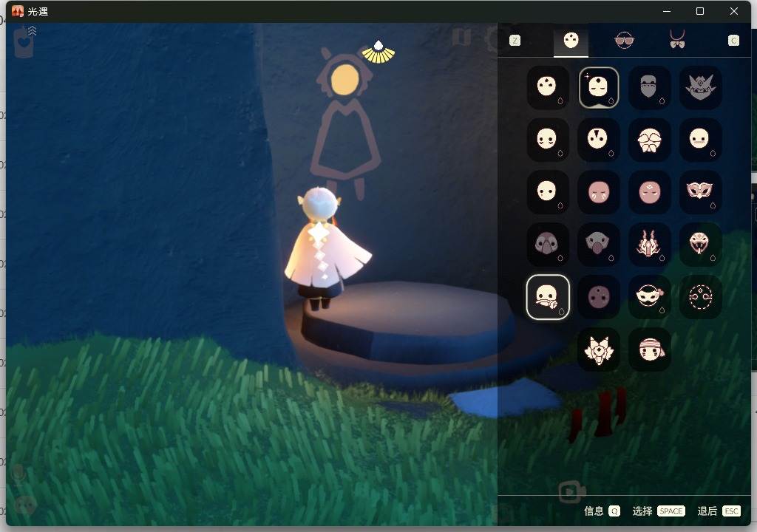Select the highlighted rose-in-mouth mask
This screenshot has width=757, height=532.
(x=548, y=297)
